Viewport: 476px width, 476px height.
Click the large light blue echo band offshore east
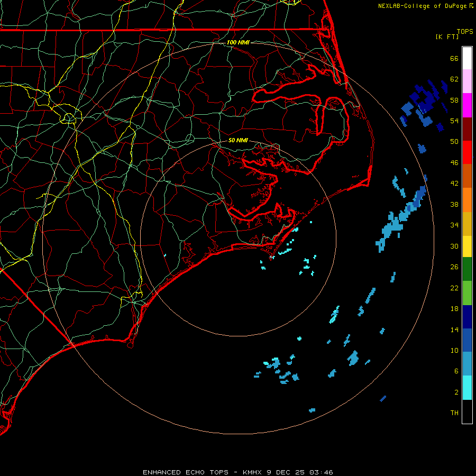[401, 219]
